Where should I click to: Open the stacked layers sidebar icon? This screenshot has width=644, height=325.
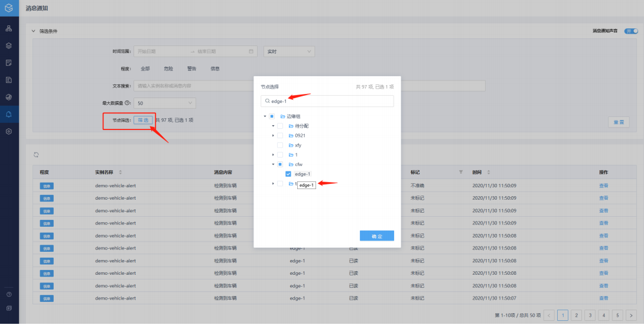tap(9, 45)
